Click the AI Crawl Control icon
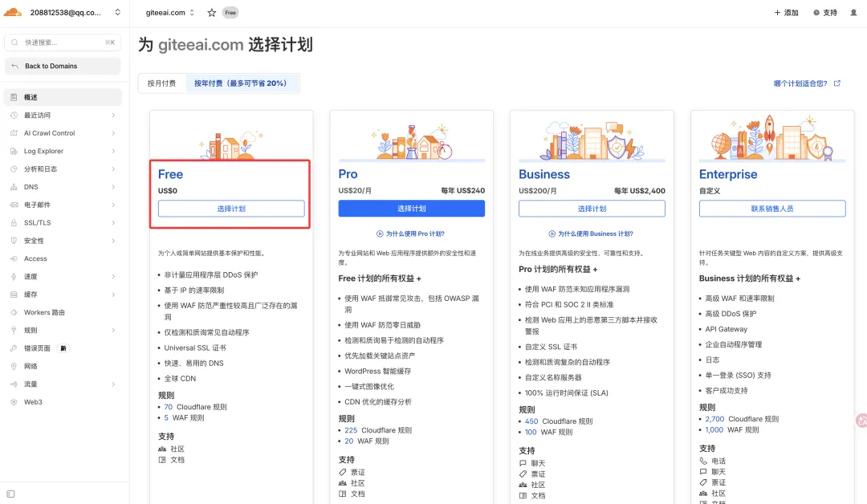The height and width of the screenshot is (504, 867). coord(14,133)
